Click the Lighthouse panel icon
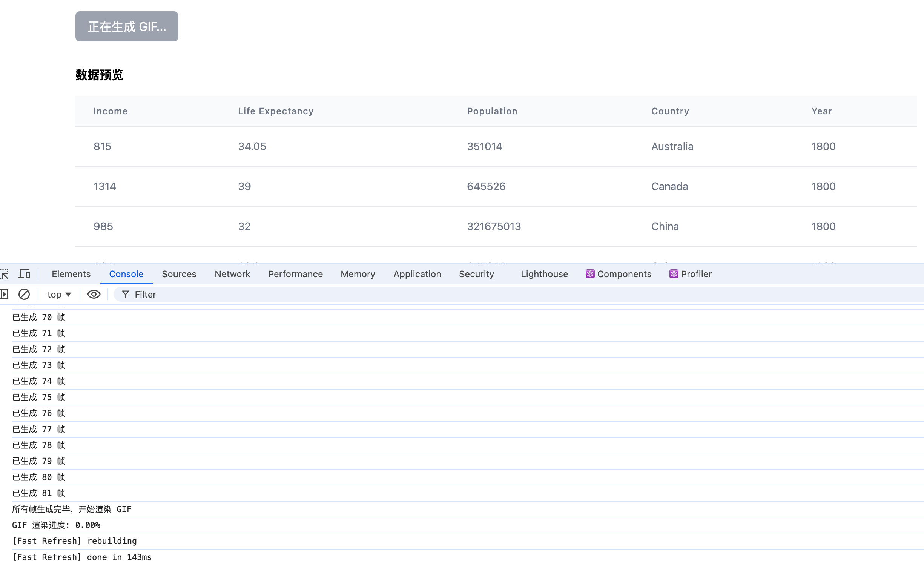The image size is (924, 568). coord(545,274)
